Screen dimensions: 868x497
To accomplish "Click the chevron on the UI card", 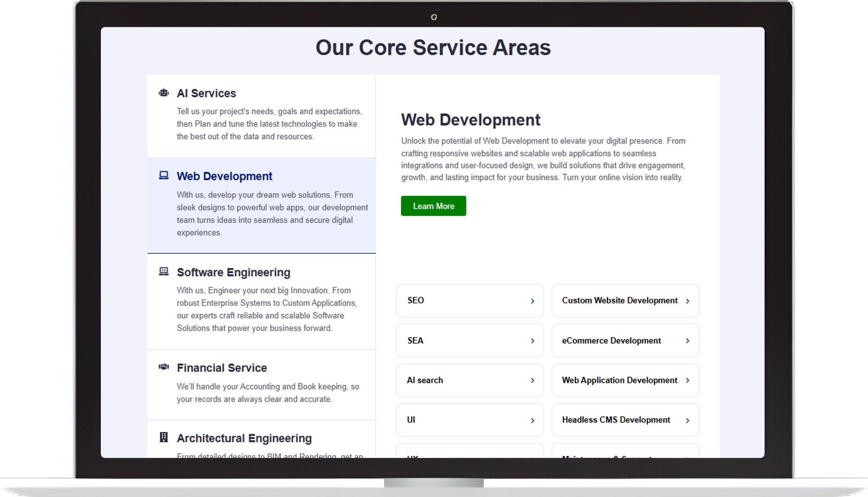I will 532,420.
